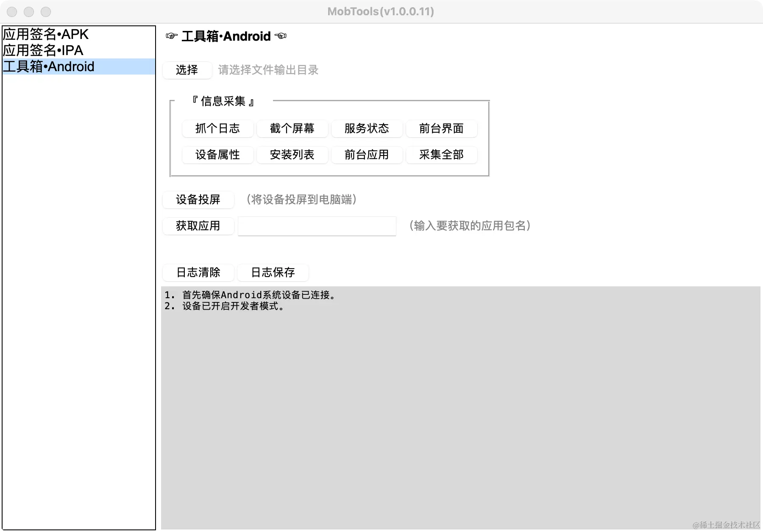
Task: Click the 请选择文件输出目录 path text
Action: (268, 70)
